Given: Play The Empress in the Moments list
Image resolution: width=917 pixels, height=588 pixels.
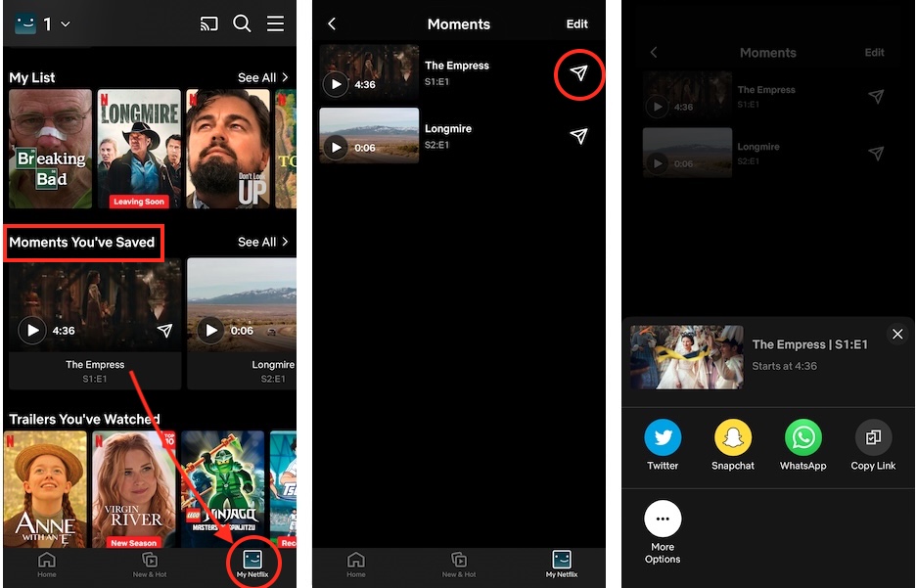Looking at the screenshot, I should point(337,85).
